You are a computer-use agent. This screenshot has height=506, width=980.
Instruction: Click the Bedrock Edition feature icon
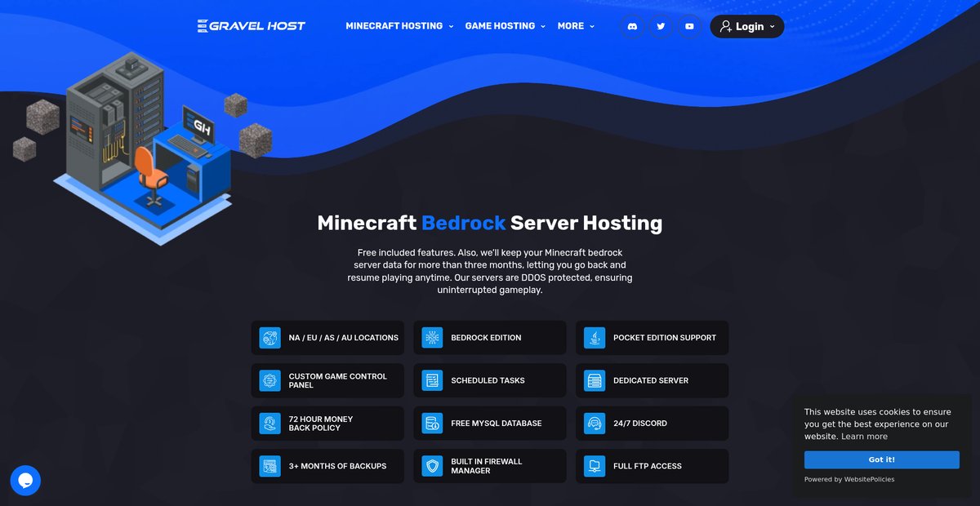[x=432, y=338]
